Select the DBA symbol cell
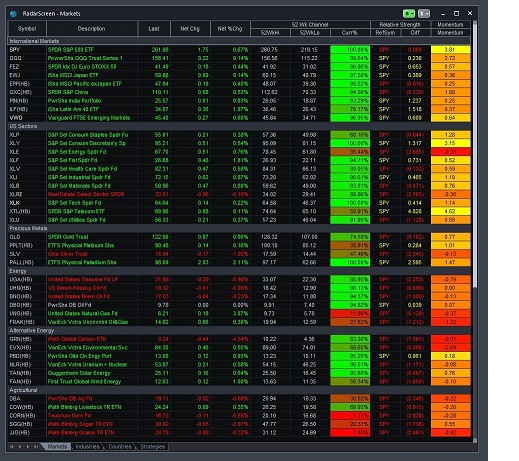This screenshot has height=461, width=519. [x=27, y=399]
